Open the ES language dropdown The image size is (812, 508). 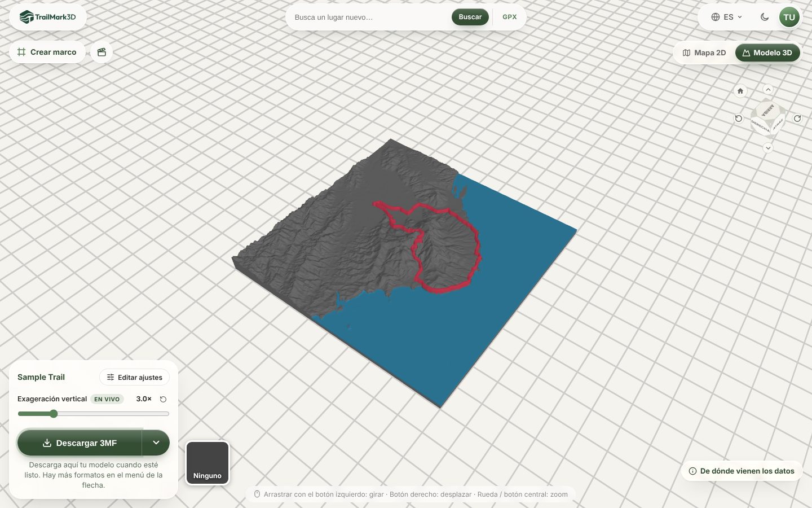pyautogui.click(x=727, y=17)
